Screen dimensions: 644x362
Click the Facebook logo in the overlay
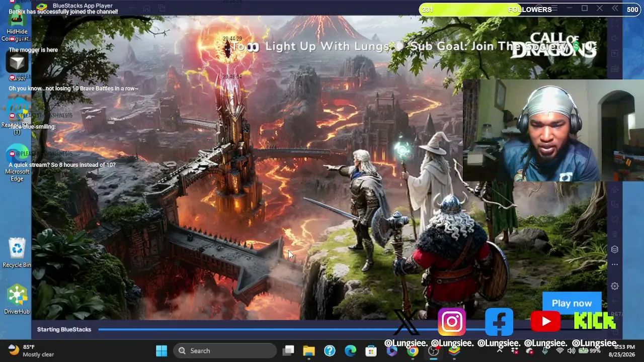(x=499, y=322)
